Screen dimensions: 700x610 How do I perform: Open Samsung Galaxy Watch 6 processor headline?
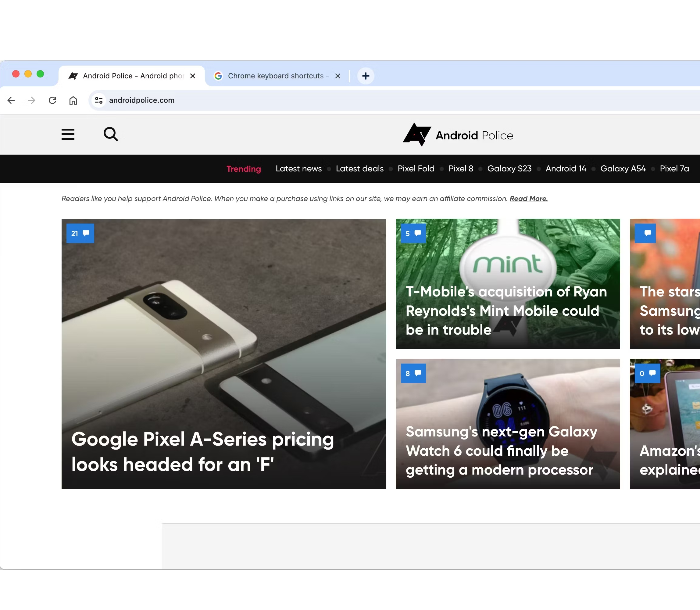(501, 451)
